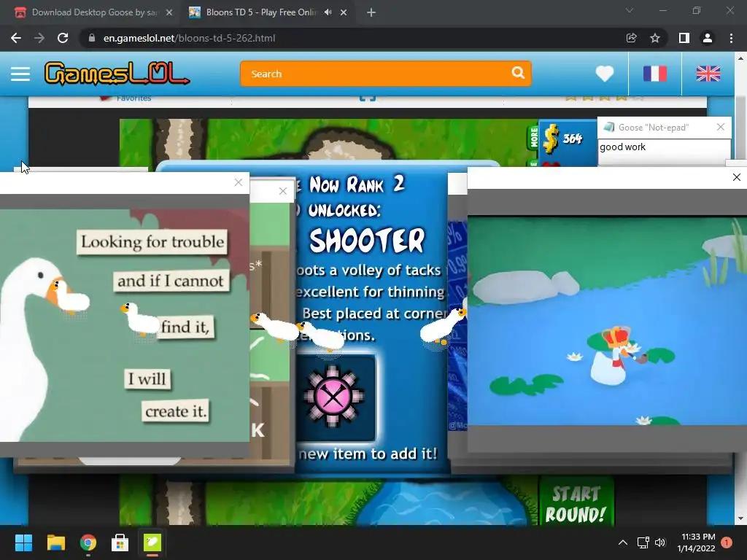Close the Bloons TD 5 tab
Image resolution: width=747 pixels, height=560 pixels.
344,12
